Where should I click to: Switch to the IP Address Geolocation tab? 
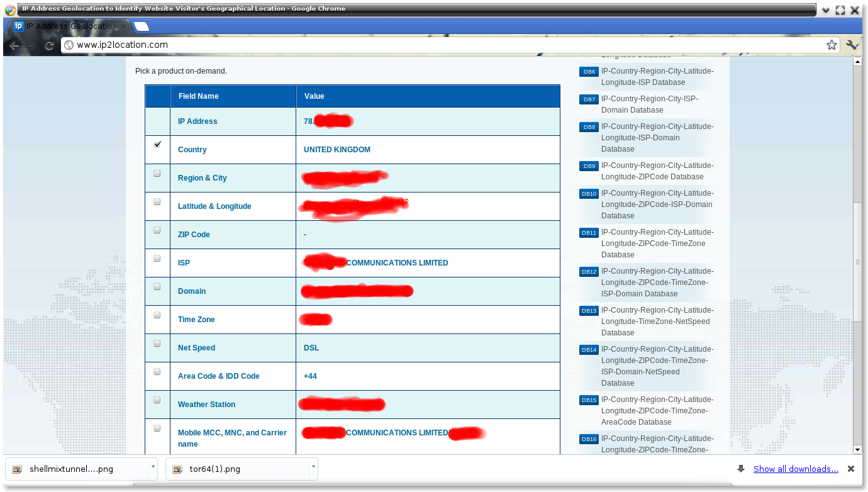pos(69,26)
